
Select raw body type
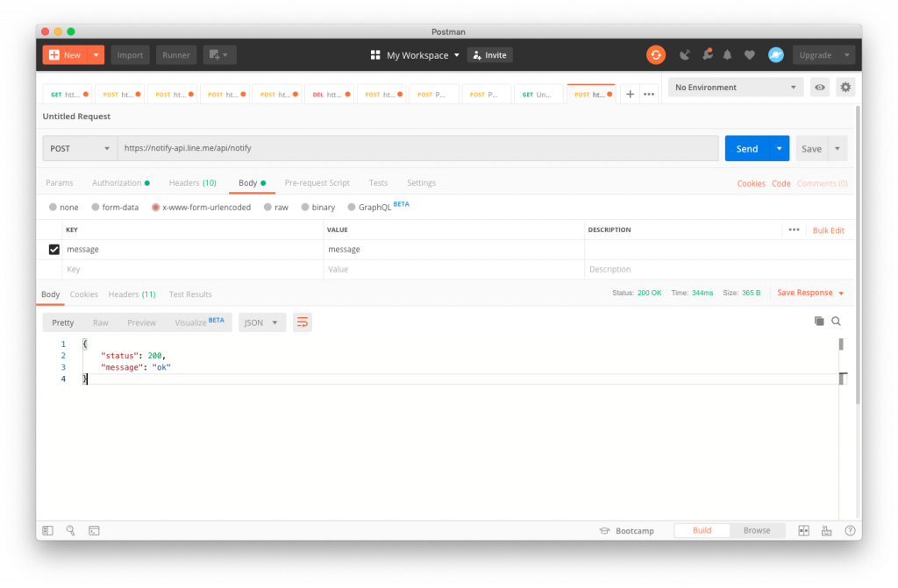[267, 208]
